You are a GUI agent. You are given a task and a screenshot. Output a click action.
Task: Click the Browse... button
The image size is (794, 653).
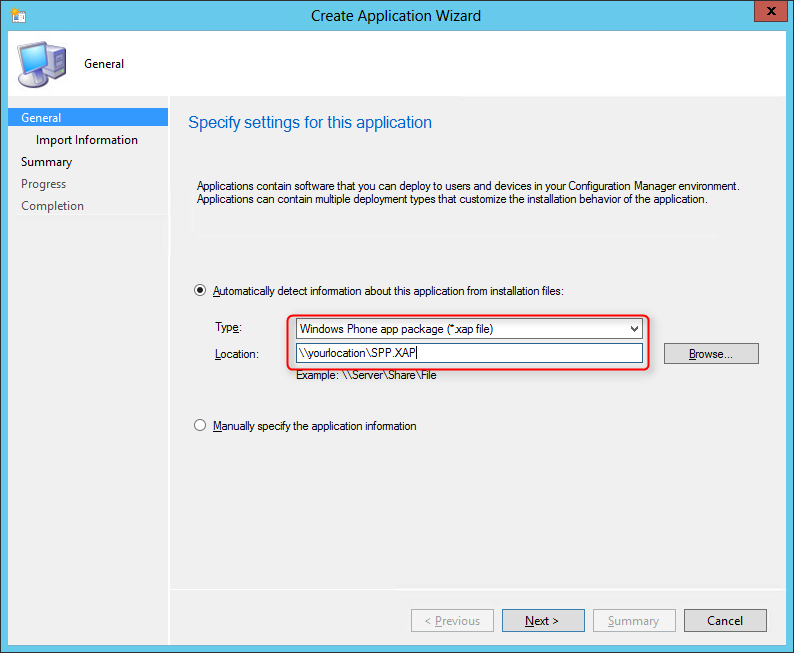(x=711, y=354)
